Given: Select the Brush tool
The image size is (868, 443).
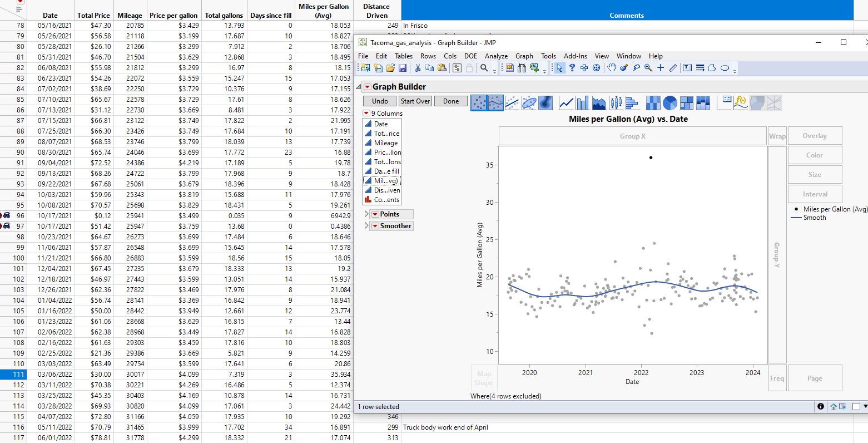Looking at the screenshot, I should [x=624, y=68].
